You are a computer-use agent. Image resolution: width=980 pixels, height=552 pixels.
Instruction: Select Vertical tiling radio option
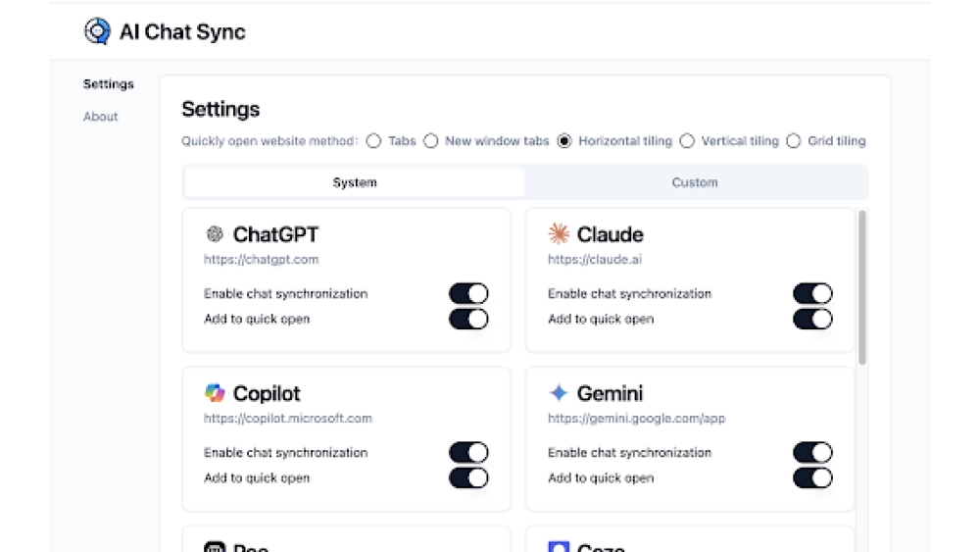coord(687,141)
